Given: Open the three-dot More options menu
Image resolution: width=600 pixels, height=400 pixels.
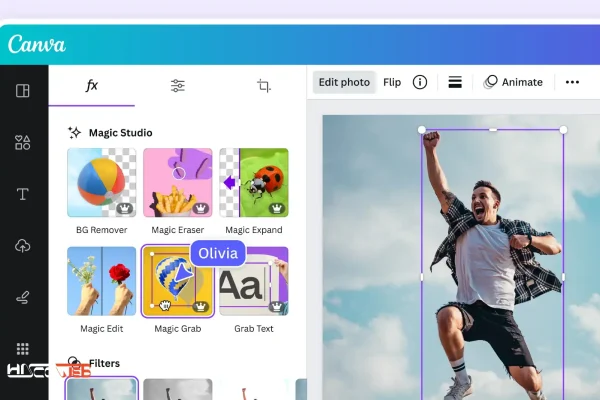Looking at the screenshot, I should [572, 82].
